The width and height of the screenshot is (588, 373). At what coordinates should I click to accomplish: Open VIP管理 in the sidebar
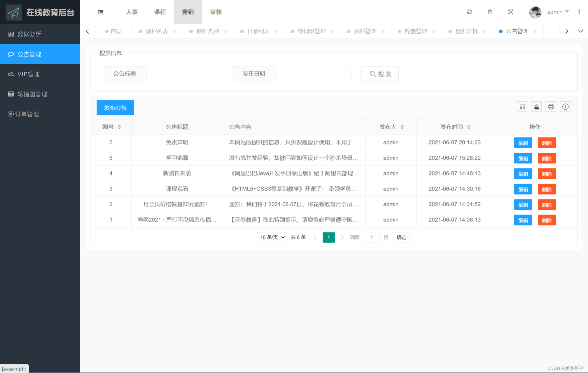click(40, 74)
